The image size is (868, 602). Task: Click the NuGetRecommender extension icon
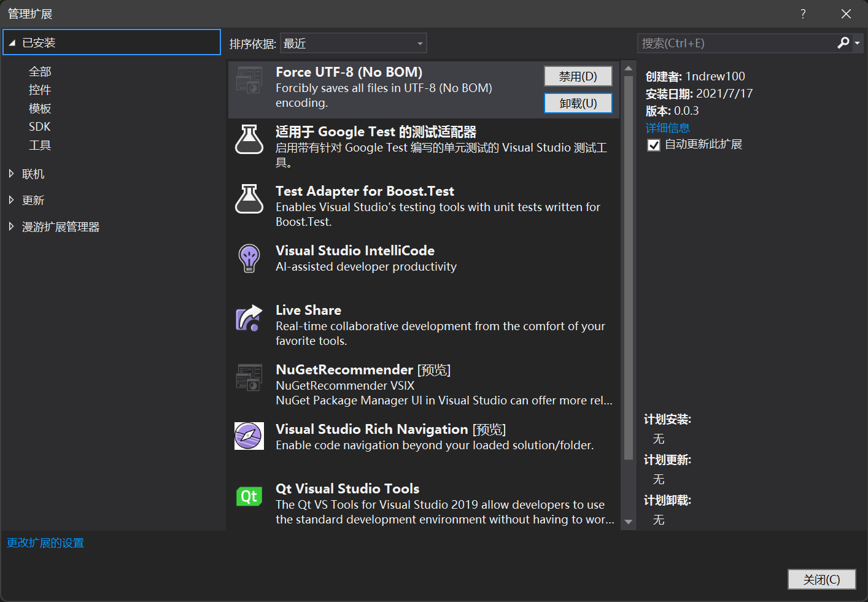(249, 377)
